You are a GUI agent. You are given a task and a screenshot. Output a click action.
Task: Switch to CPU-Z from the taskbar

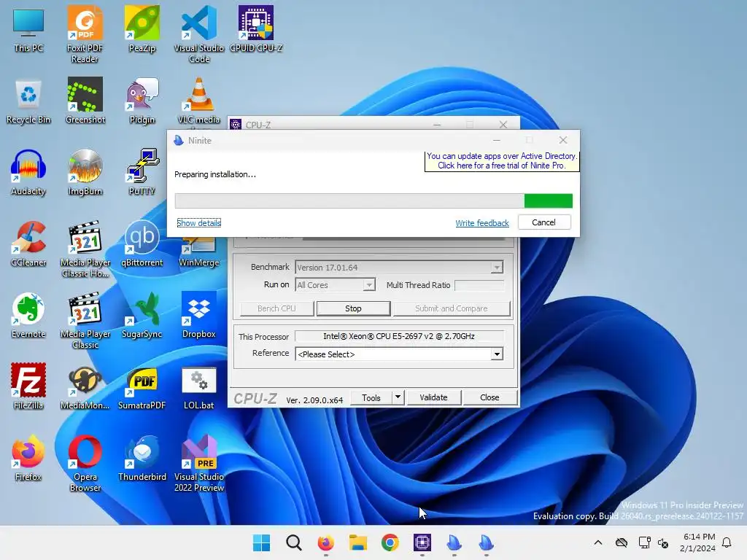tap(422, 542)
